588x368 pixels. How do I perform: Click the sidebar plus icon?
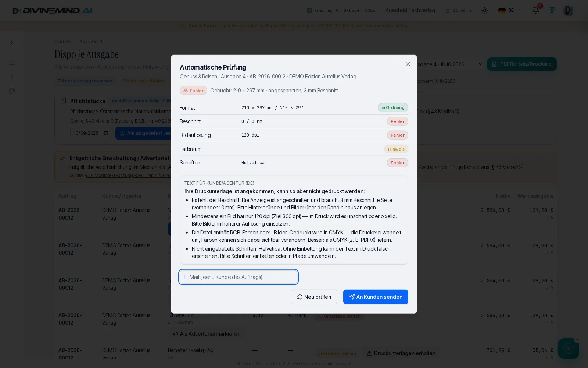tap(12, 77)
